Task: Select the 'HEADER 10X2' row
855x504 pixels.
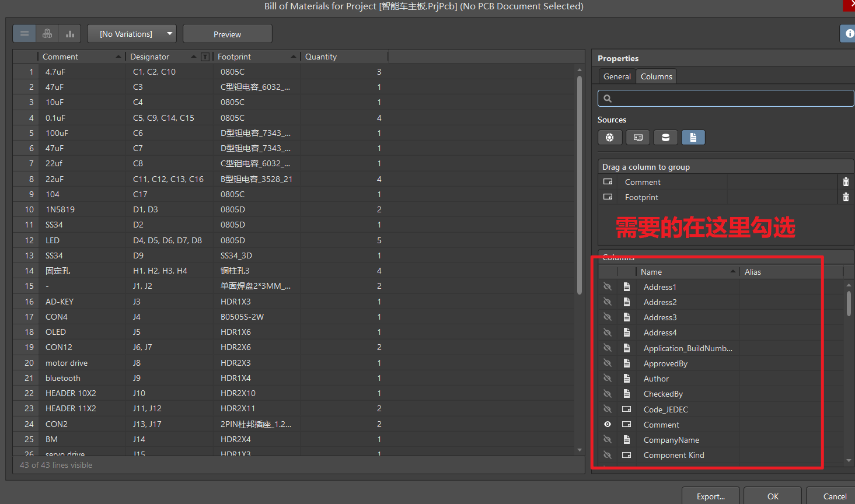Action: 294,393
